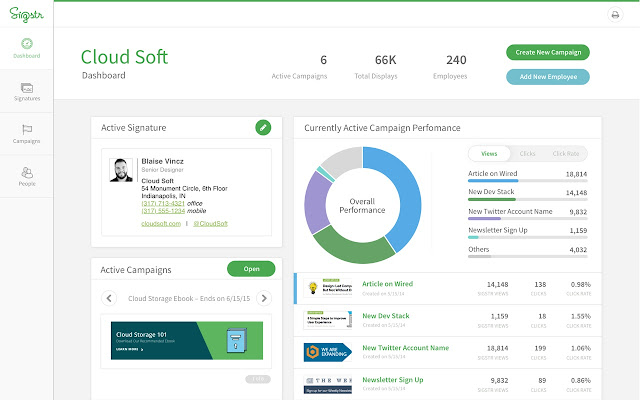This screenshot has width=640, height=400.
Task: Click the Cloud Soft title
Action: [124, 57]
